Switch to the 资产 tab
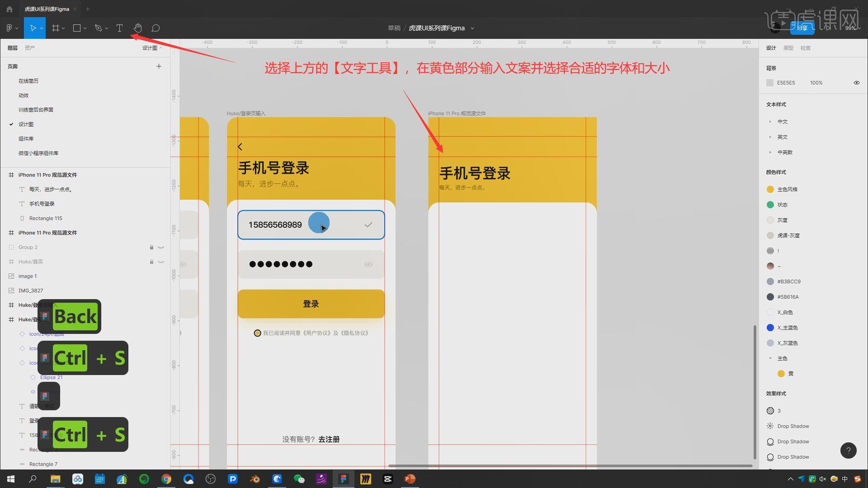 [x=30, y=48]
